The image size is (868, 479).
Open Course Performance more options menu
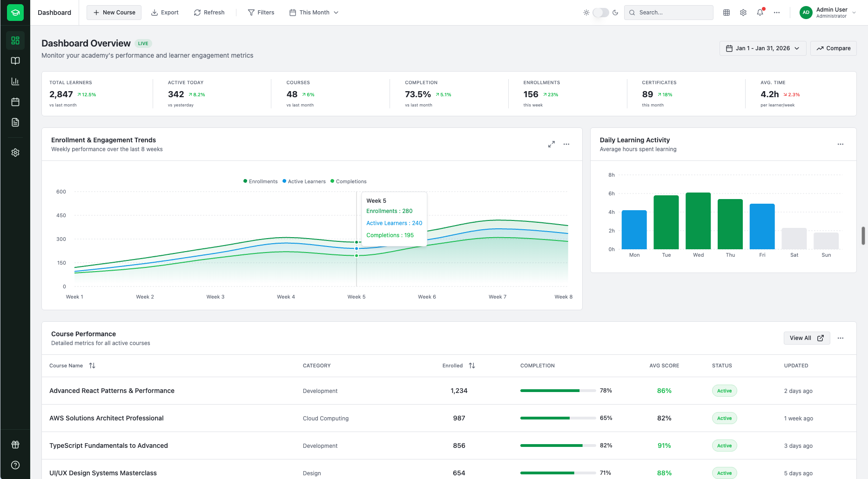(x=841, y=338)
